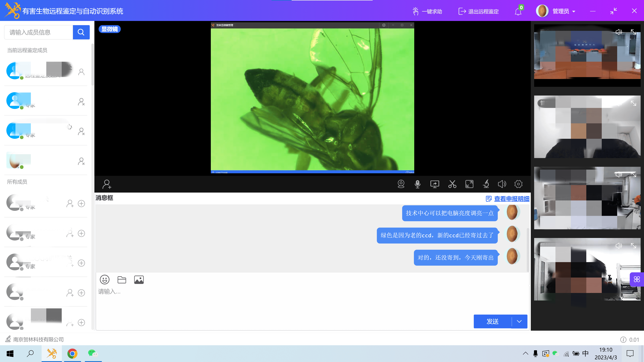Image resolution: width=644 pixels, height=362 pixels.
Task: Toggle the microphone in video toolbar
Action: coord(417,184)
